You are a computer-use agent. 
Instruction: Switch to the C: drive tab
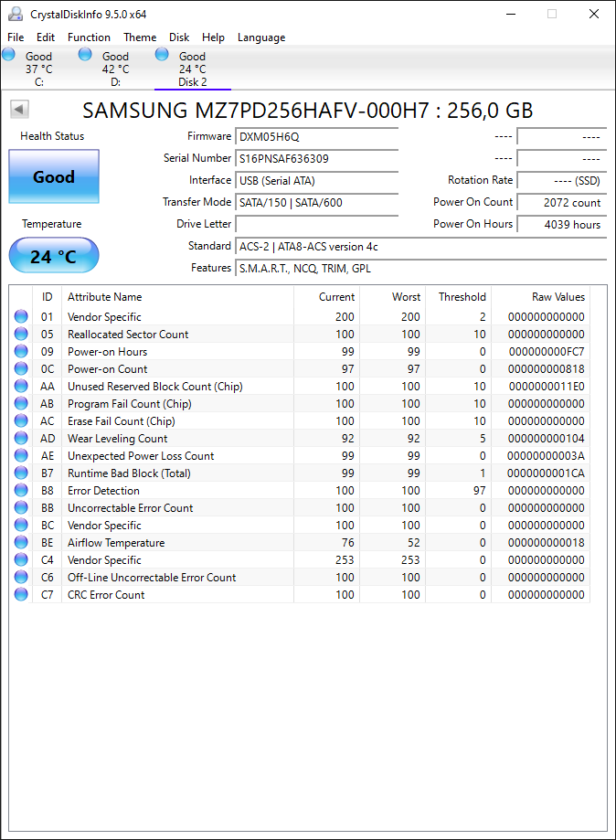(39, 69)
